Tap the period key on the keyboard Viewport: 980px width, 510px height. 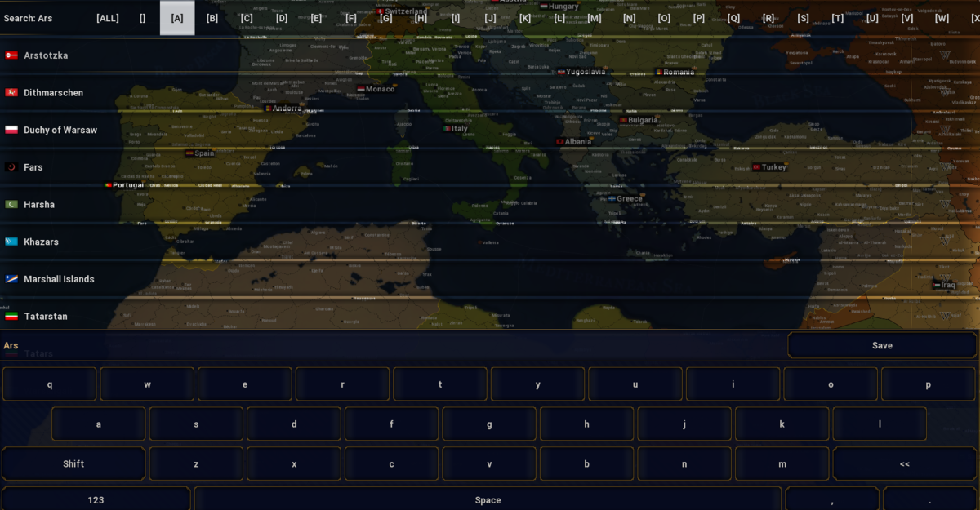(x=929, y=499)
